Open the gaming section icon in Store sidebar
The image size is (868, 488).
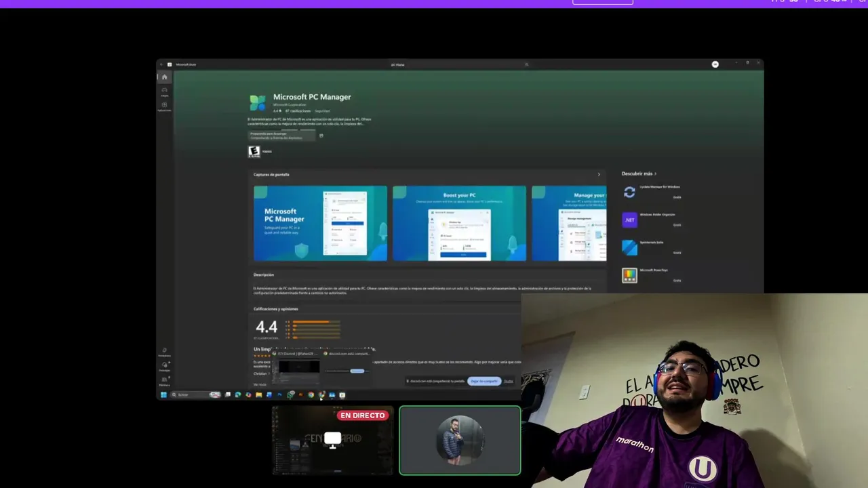(x=164, y=91)
